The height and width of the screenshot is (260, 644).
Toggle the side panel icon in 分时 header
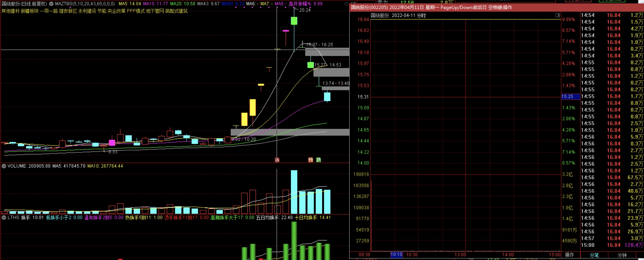[x=557, y=15]
